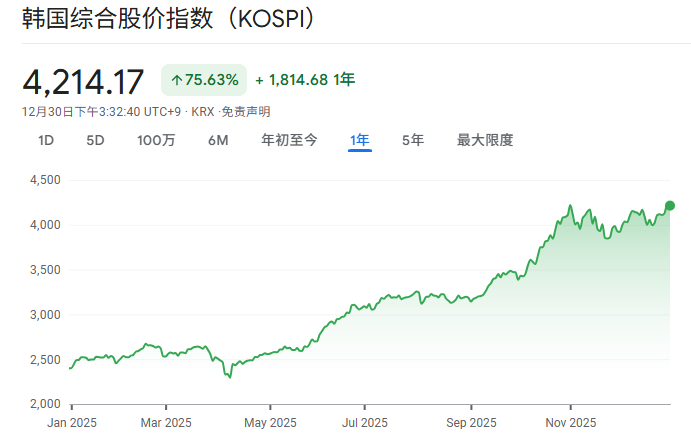Open the 免责声明 disclaimer link

click(x=246, y=112)
